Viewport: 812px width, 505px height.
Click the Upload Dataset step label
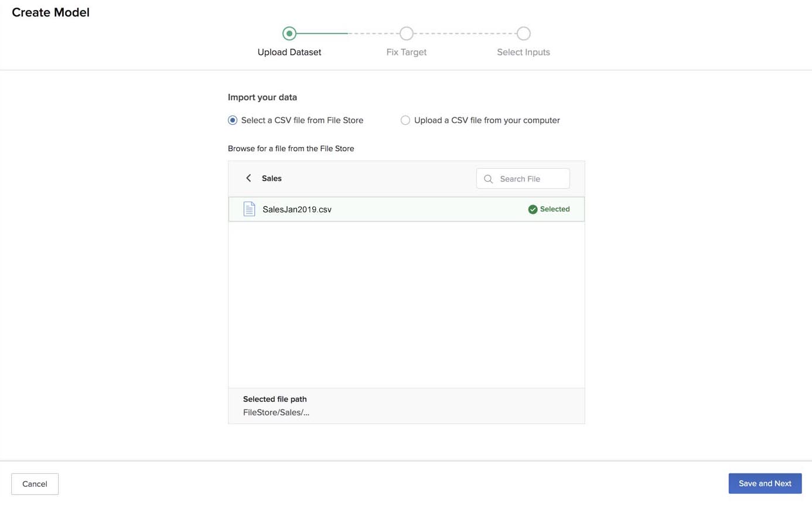[289, 52]
